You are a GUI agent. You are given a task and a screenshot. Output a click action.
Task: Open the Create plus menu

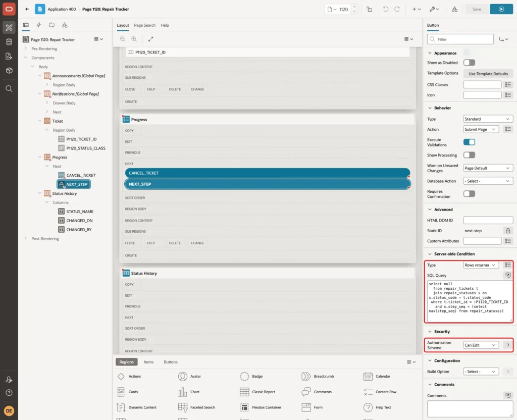pyautogui.click(x=417, y=9)
